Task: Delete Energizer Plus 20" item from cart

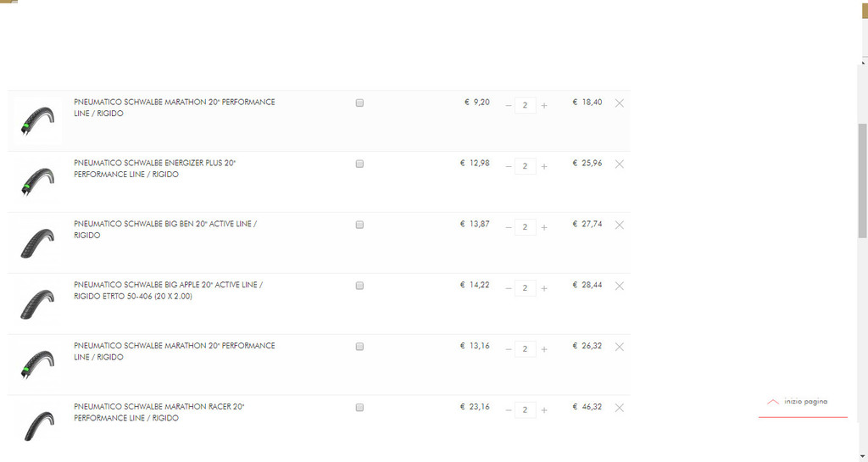Action: point(620,164)
